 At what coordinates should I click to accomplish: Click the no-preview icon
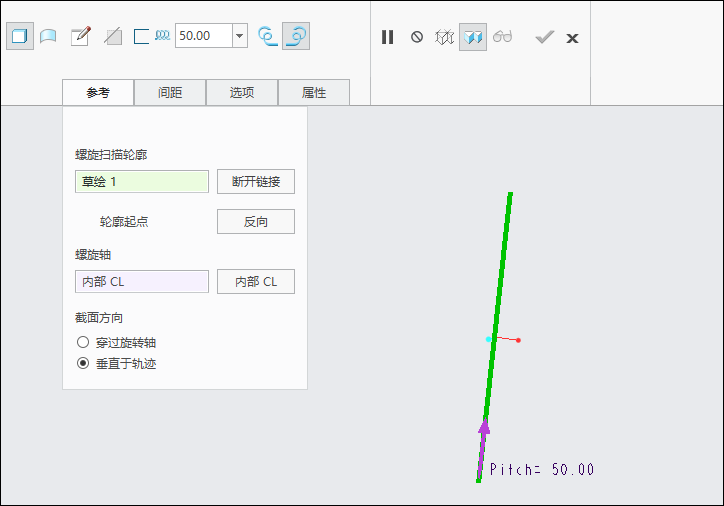click(x=416, y=37)
